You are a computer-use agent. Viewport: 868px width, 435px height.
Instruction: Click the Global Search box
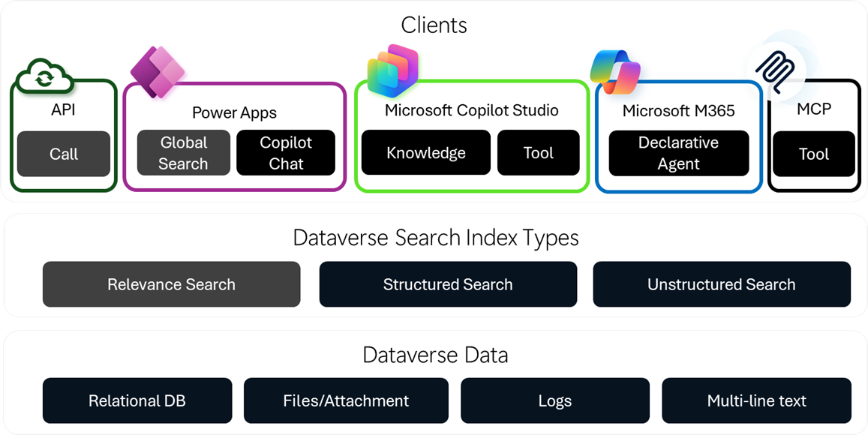tap(183, 153)
